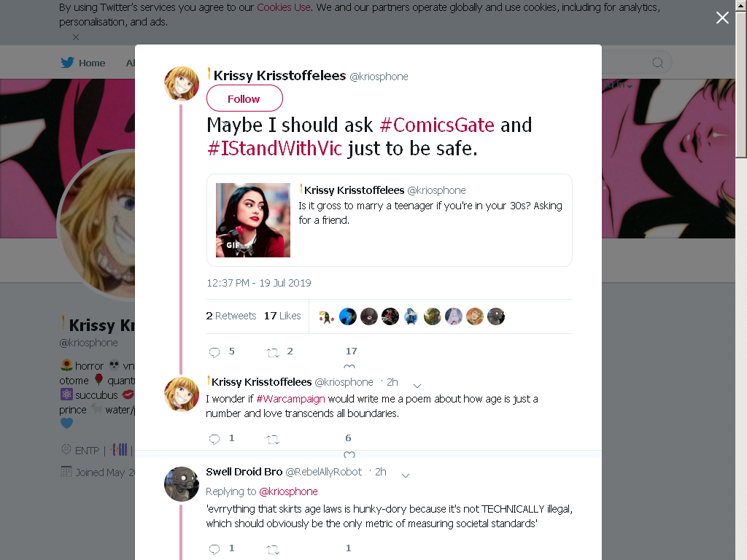Image resolution: width=747 pixels, height=560 pixels.
Task: Open the chevron menu on Swell Droid Bro's tweet
Action: [x=406, y=475]
